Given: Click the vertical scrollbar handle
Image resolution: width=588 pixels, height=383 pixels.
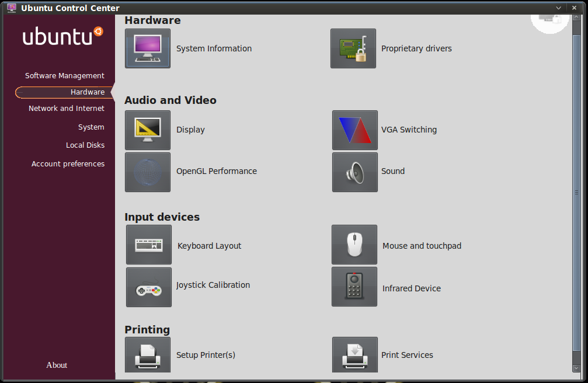Looking at the screenshot, I should click(x=576, y=193).
